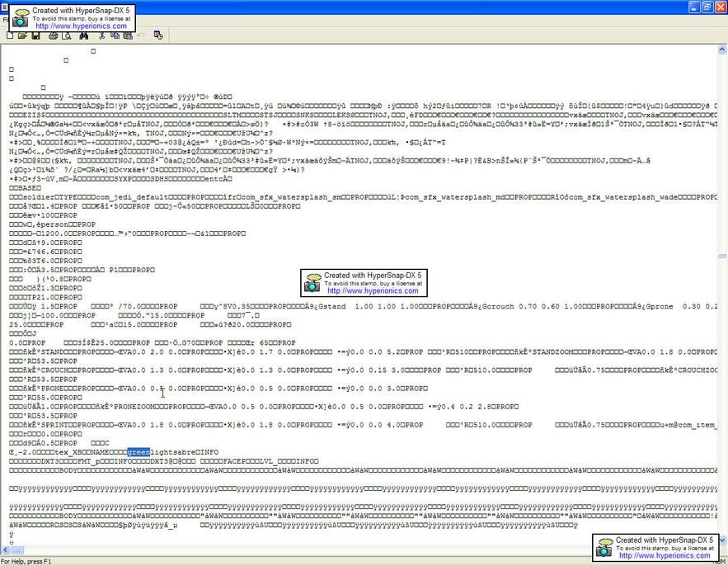Cut the selection with the scissors icon
Viewport: 728px width, 566px height.
pos(101,35)
